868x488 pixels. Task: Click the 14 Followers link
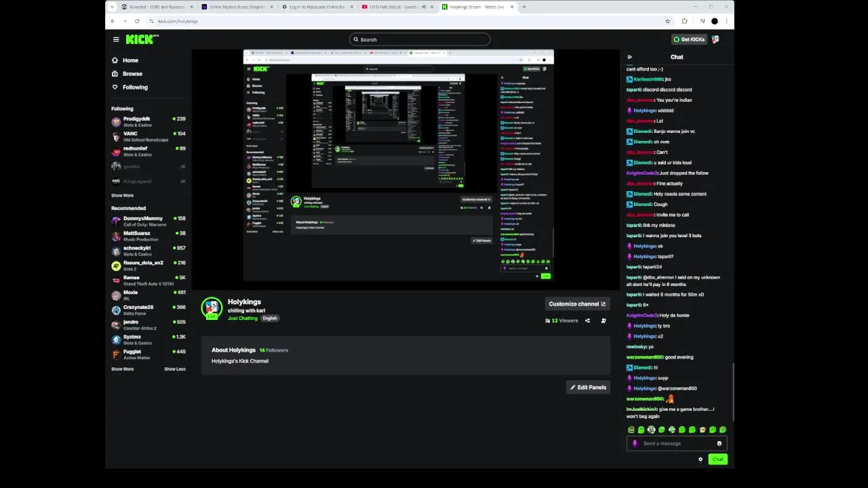(274, 350)
